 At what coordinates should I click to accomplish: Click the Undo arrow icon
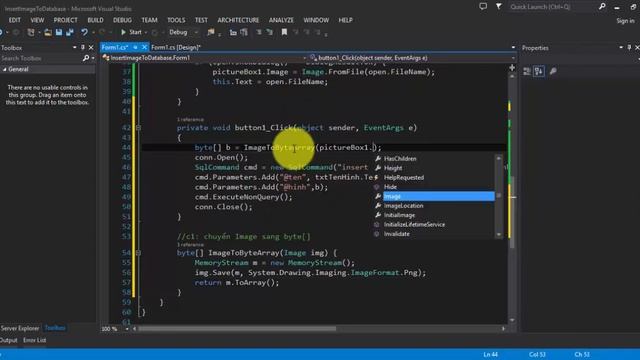click(x=84, y=32)
